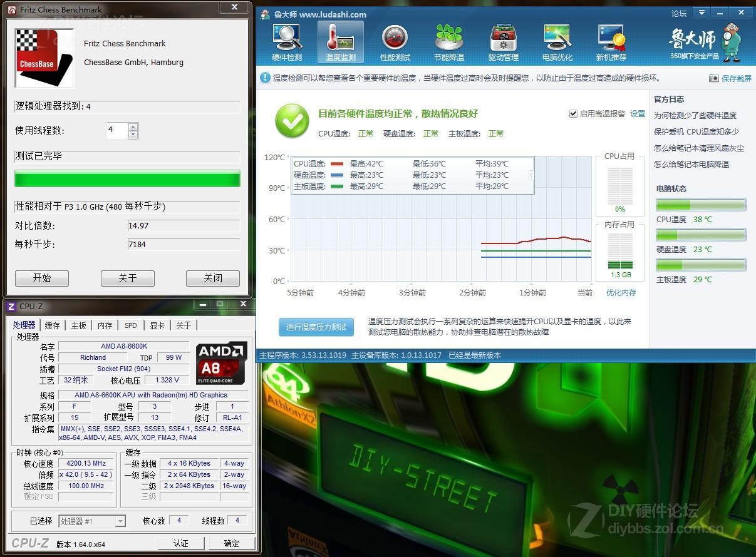Open the 保护爱机 CPU温度知多少 link
Screen dimensions: 756x557
(696, 131)
